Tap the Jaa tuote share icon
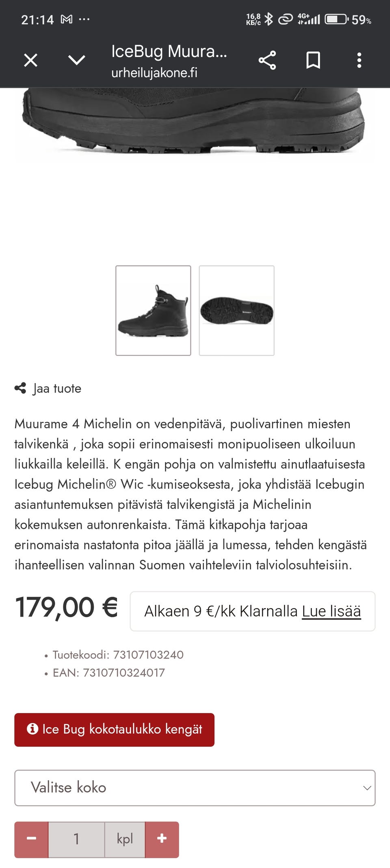Viewport: 390px width, 868px height. coord(20,388)
